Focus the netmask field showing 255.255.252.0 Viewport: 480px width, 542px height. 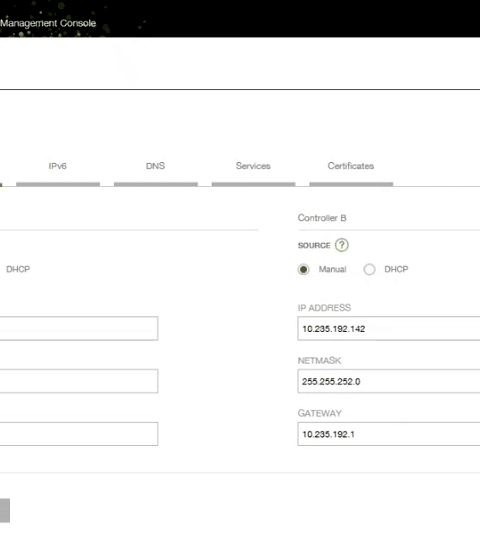tap(389, 381)
